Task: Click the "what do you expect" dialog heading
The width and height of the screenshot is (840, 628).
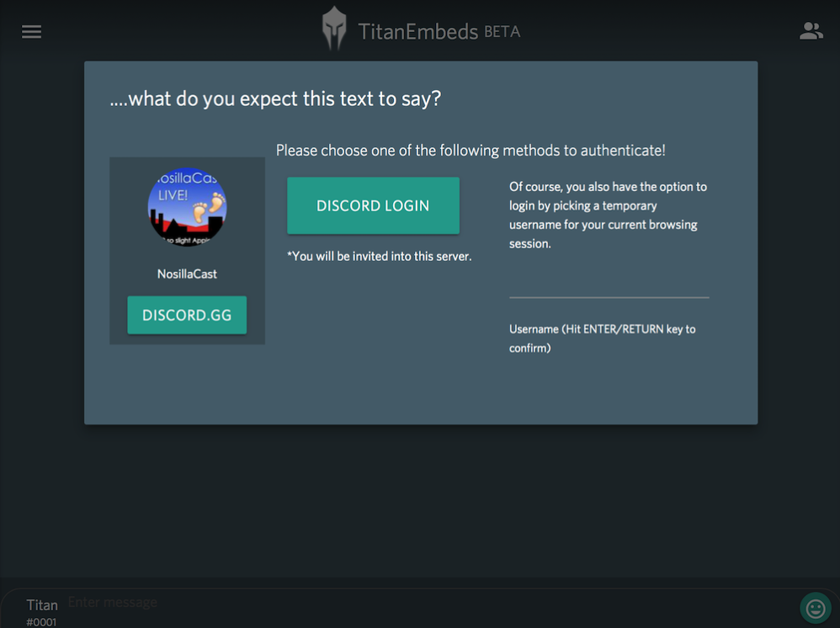Action: 275,99
